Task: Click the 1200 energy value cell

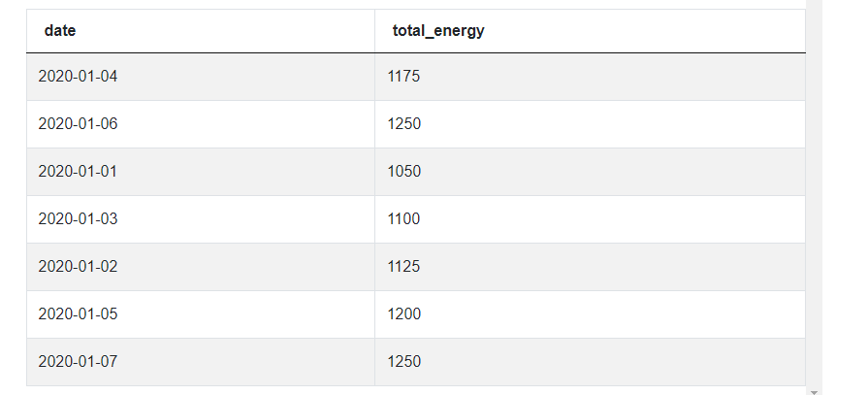Action: (x=590, y=314)
